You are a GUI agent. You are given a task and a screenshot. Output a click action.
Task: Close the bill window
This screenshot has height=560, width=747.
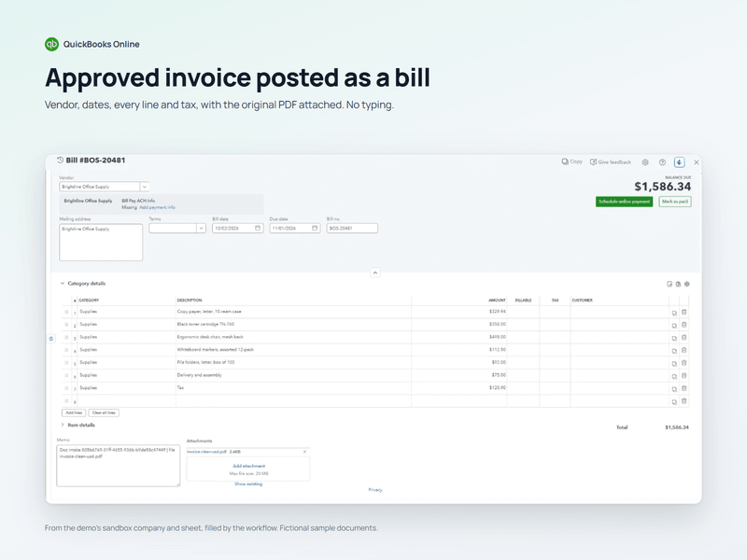click(x=696, y=162)
